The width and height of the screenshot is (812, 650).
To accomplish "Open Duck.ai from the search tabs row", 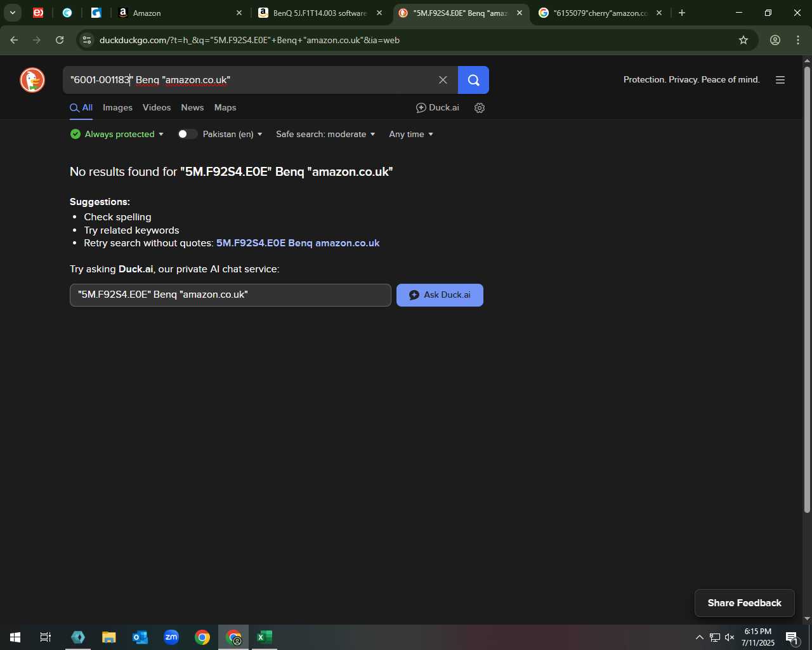I will [438, 108].
